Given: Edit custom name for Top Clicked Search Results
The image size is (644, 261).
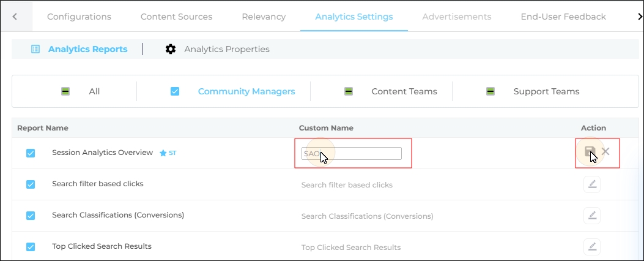Looking at the screenshot, I should coord(591,247).
